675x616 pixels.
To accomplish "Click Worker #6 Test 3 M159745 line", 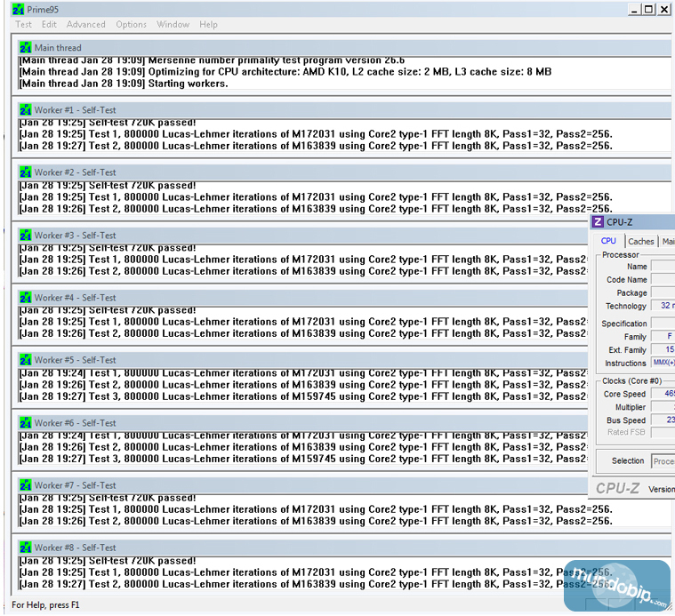I will 303,459.
